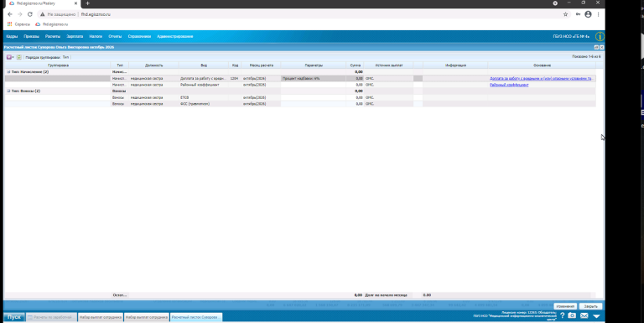This screenshot has height=323, width=644.
Task: Sort by the Должность column header
Action: tap(154, 65)
